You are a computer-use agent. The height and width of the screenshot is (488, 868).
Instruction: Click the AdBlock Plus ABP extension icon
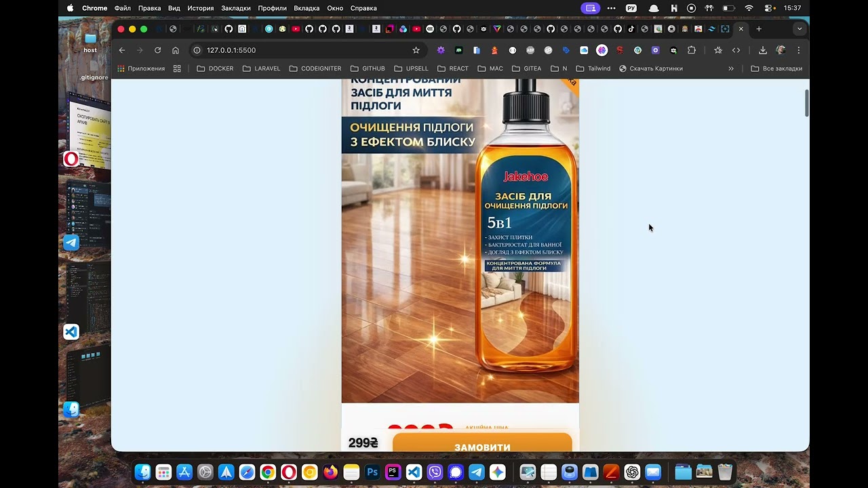click(530, 50)
